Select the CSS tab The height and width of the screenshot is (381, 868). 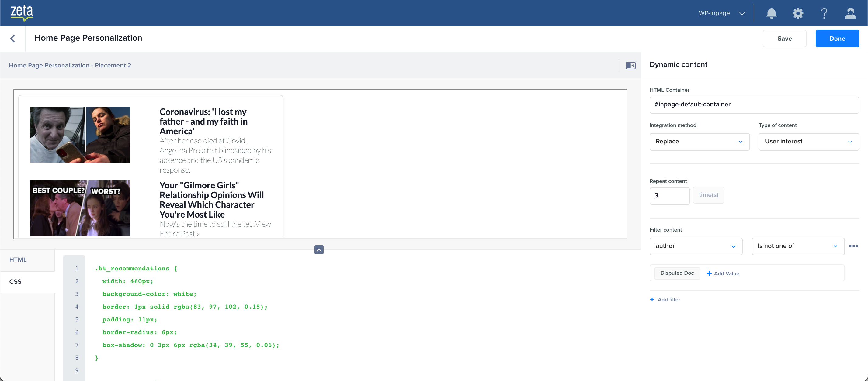tap(16, 281)
